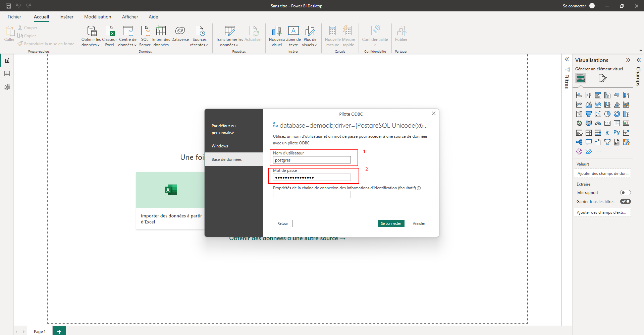644x335 pixels.
Task: Toggle Garder tous les filtres switch
Action: pos(625,202)
